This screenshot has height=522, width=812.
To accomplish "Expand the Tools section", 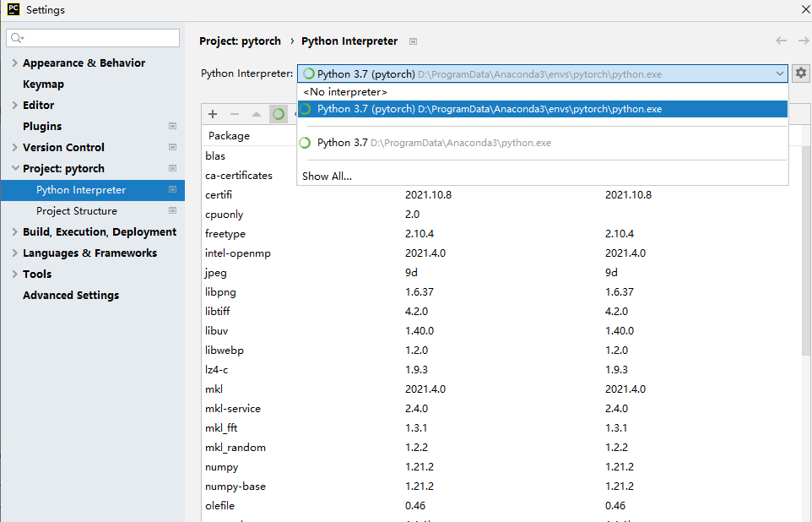I will [14, 275].
